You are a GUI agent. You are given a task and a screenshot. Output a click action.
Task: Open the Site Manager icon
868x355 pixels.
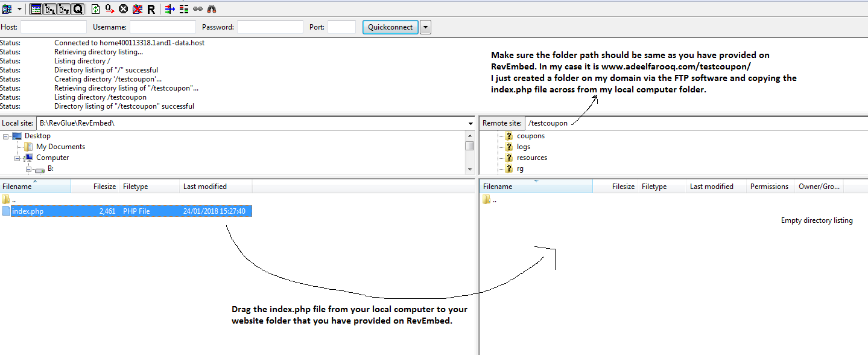click(7, 9)
